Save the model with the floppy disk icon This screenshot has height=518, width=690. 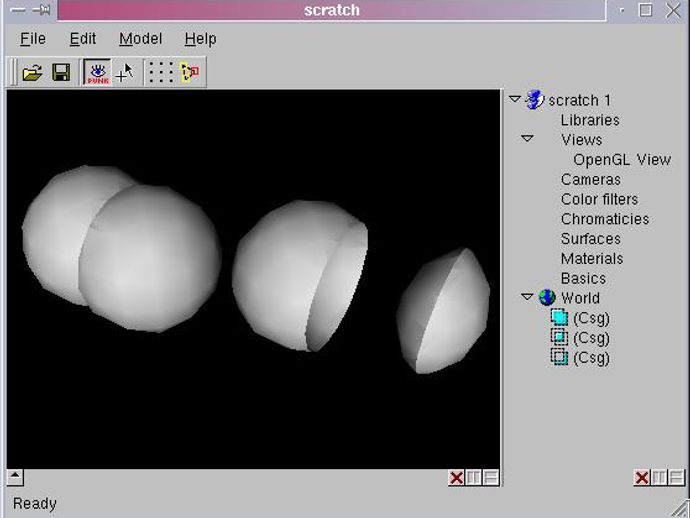click(61, 72)
